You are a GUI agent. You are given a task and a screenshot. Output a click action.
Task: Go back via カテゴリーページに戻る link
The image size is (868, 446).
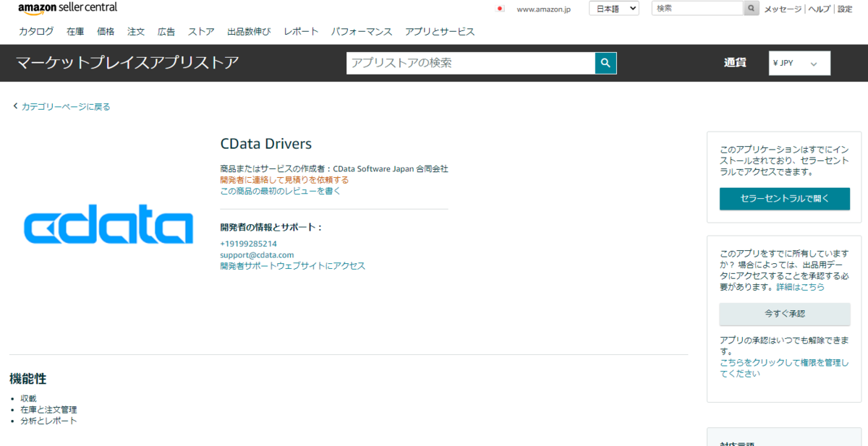click(x=66, y=106)
